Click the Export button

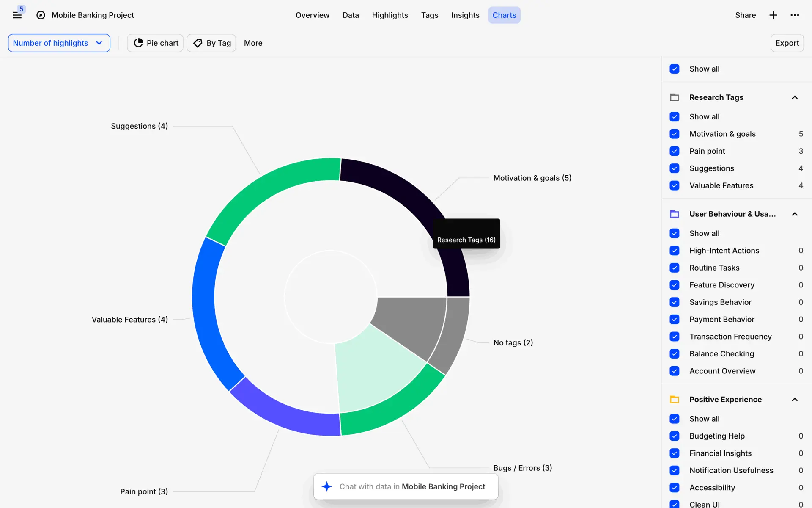point(787,43)
